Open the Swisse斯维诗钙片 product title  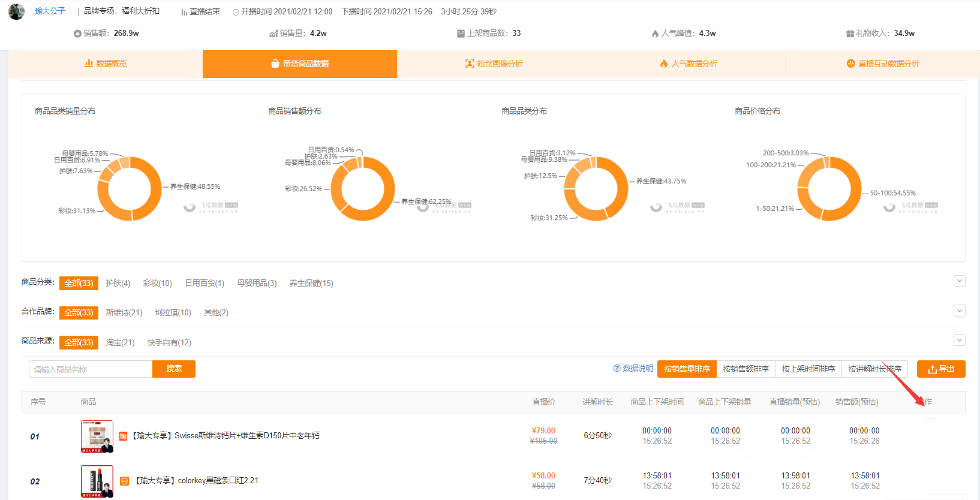[x=226, y=435]
